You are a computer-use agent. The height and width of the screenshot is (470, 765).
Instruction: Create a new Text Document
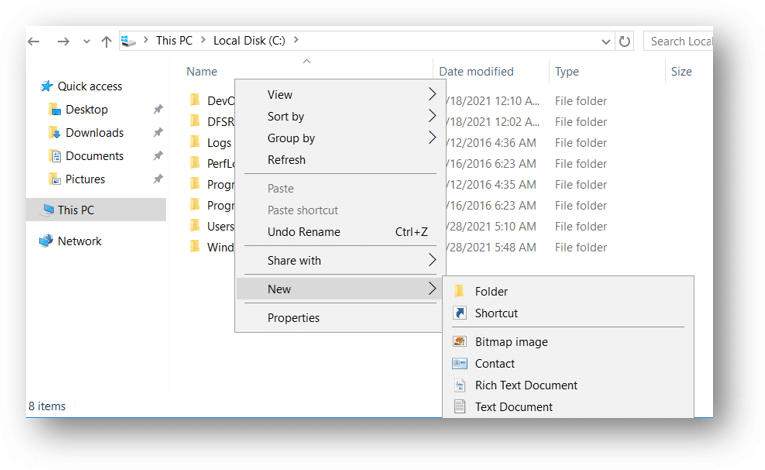click(x=568, y=407)
